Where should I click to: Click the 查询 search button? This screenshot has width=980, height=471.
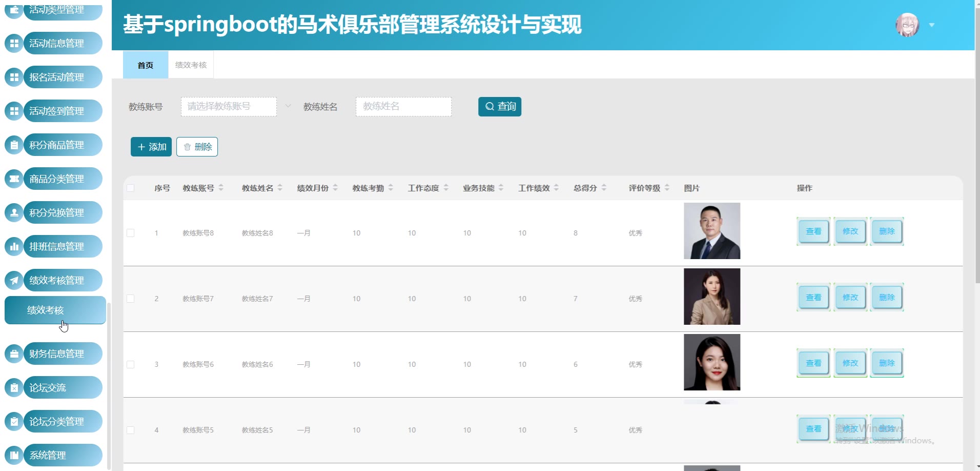tap(500, 107)
